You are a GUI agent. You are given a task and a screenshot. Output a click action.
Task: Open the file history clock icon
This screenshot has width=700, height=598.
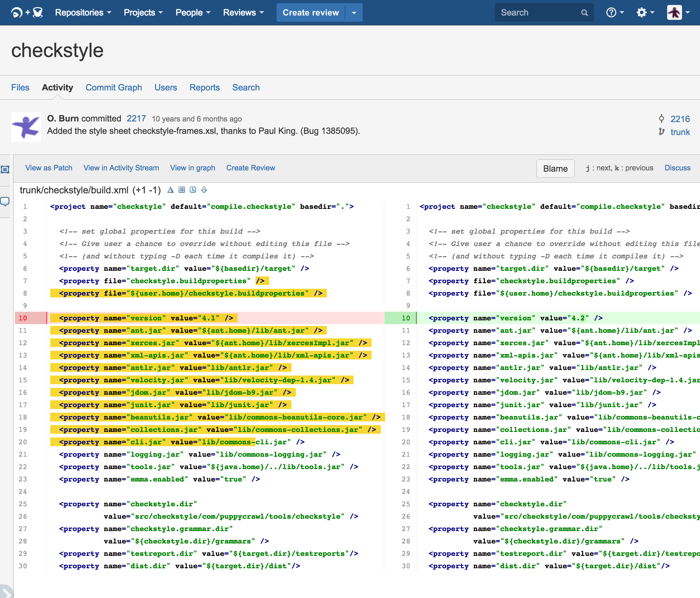point(193,190)
